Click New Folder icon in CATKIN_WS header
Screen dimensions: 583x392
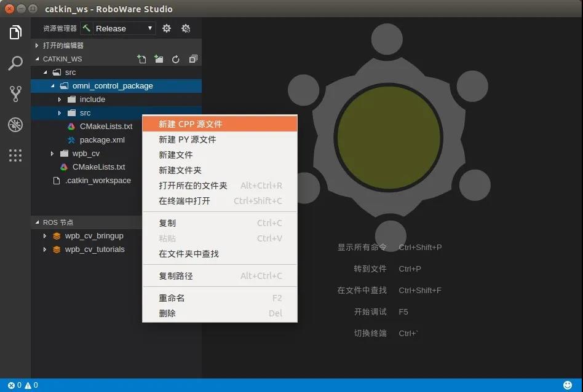159,59
